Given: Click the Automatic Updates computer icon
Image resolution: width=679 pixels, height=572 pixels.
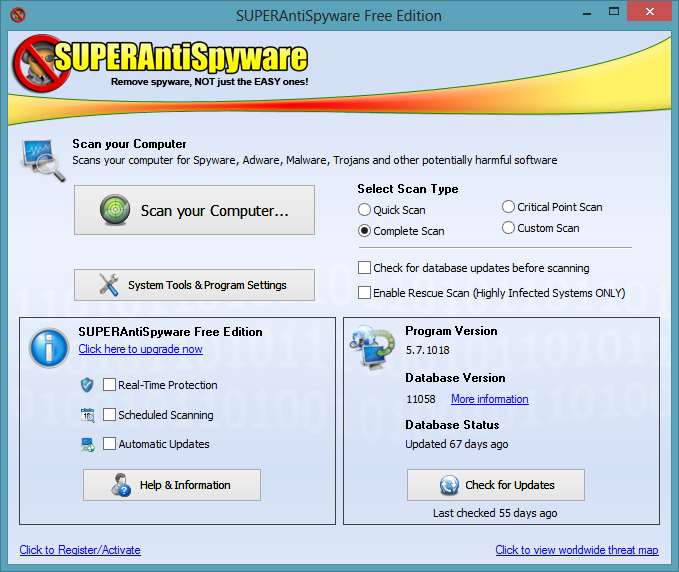Looking at the screenshot, I should [x=87, y=444].
